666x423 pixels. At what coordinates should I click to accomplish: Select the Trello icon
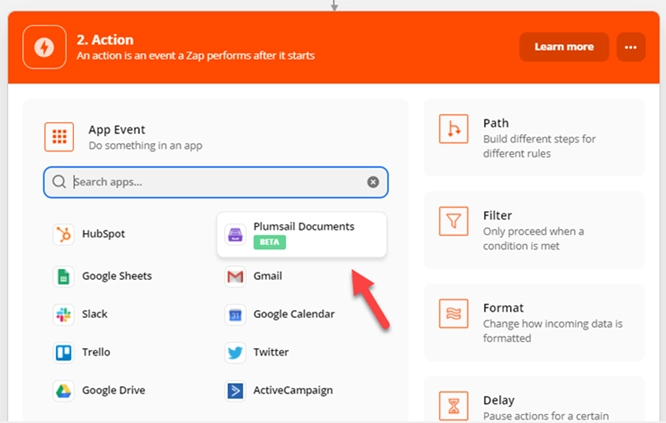click(64, 352)
